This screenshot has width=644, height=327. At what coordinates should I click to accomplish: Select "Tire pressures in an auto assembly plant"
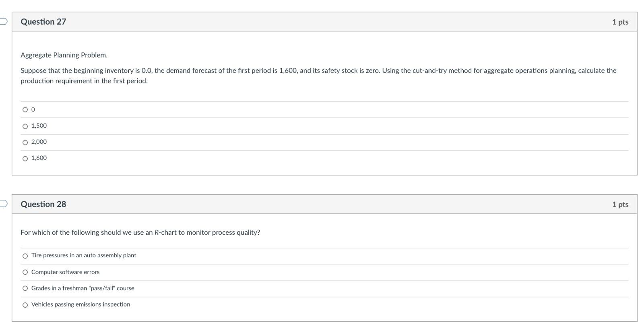point(25,255)
